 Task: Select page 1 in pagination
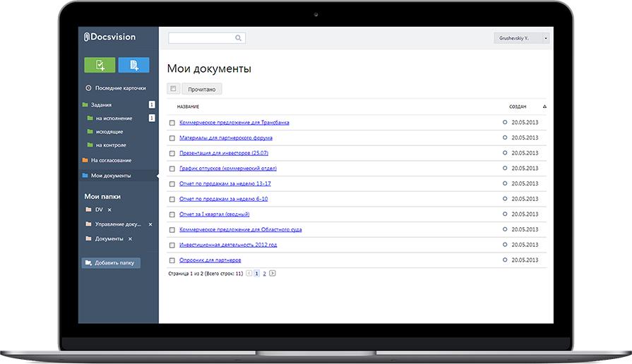pyautogui.click(x=257, y=274)
